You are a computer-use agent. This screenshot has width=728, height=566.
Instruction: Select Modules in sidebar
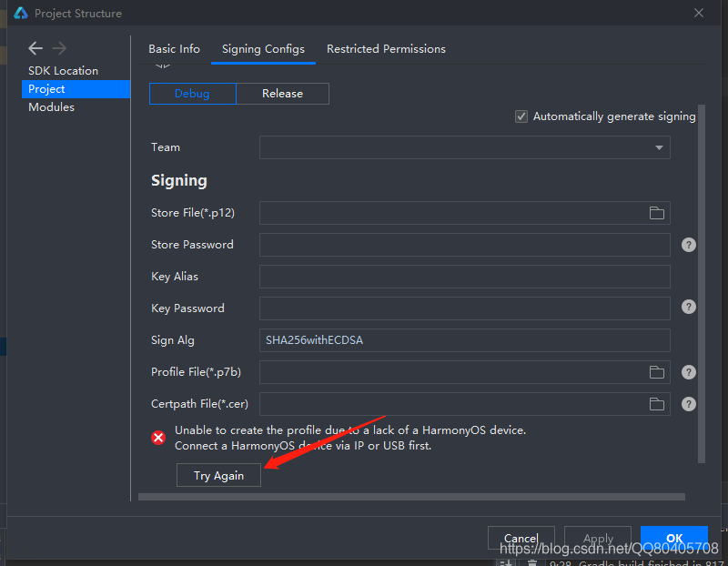[x=52, y=106]
